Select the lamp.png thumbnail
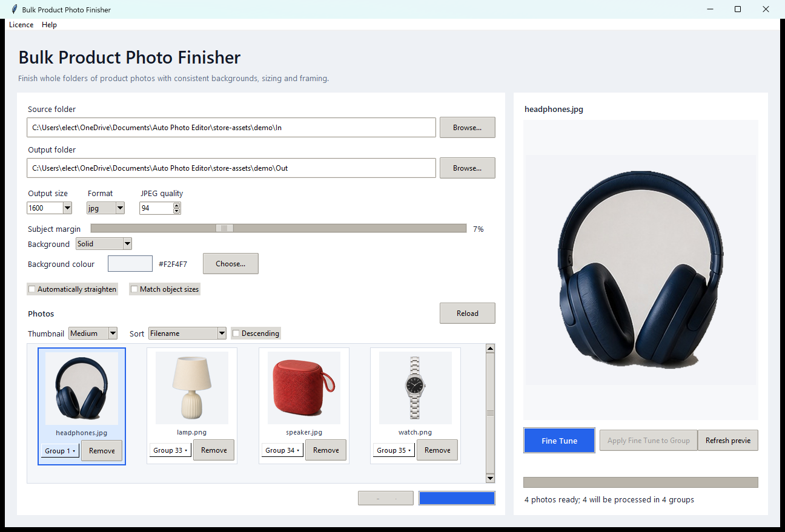The width and height of the screenshot is (785, 532). [192, 388]
